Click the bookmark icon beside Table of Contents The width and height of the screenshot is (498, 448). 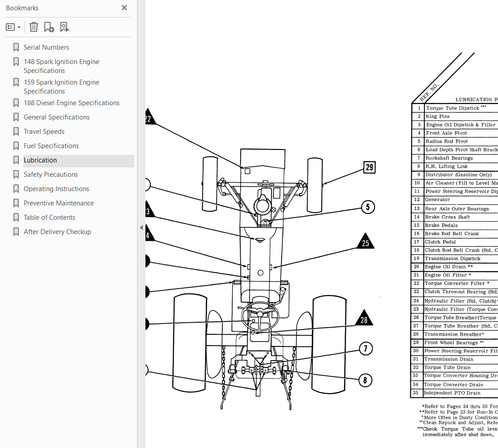click(x=16, y=218)
